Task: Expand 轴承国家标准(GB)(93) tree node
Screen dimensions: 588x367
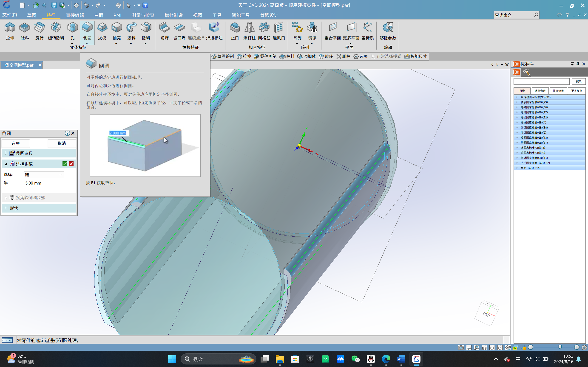Action: [517, 102]
